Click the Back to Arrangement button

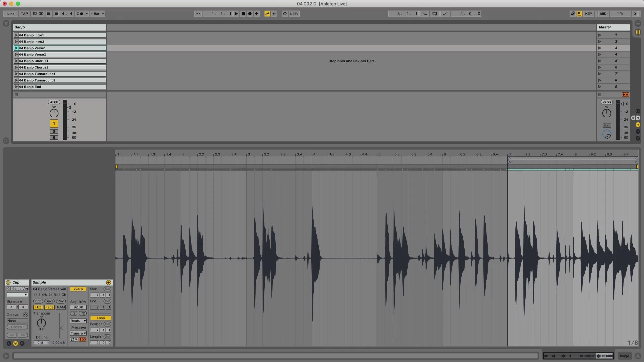625,95
